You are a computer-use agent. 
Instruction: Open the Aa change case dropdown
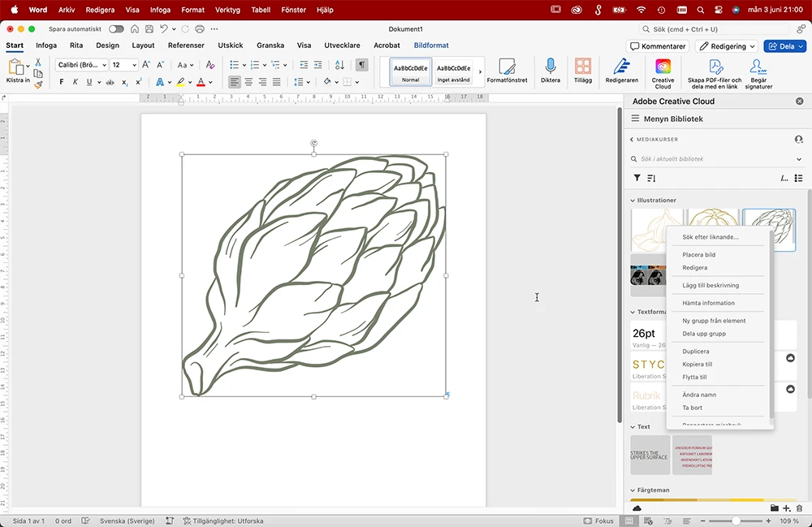click(x=185, y=65)
